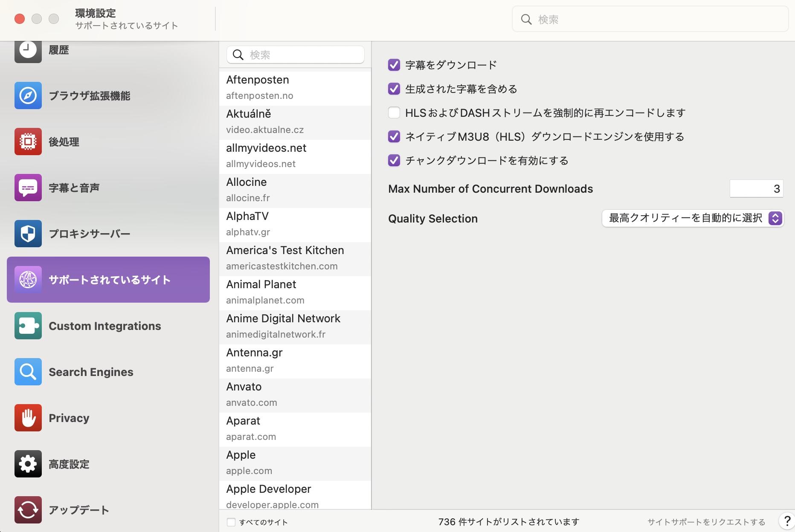
Task: Open the アップデート refresh icon
Action: coord(28,510)
